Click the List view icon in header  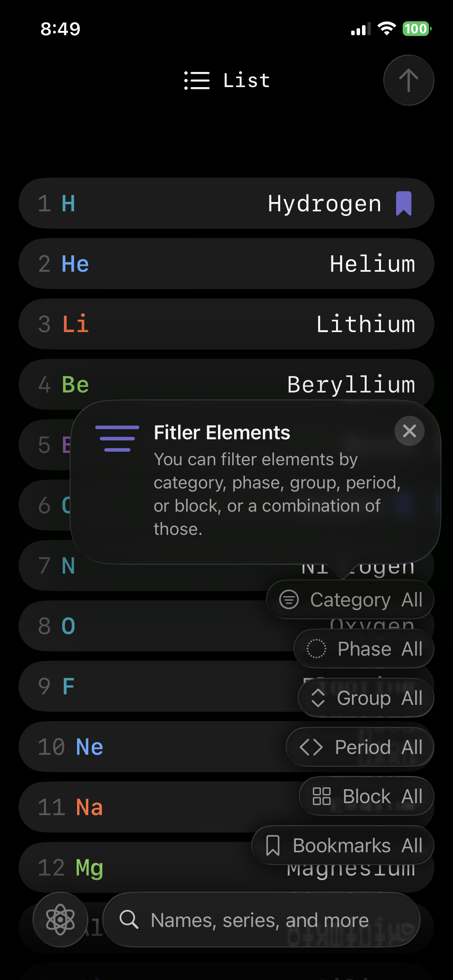coord(197,81)
